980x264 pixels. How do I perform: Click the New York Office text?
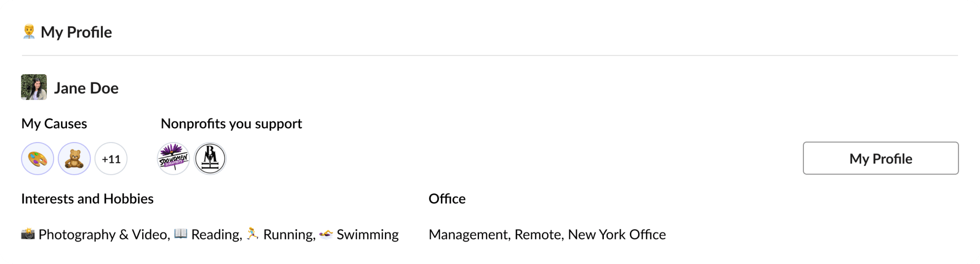617,235
